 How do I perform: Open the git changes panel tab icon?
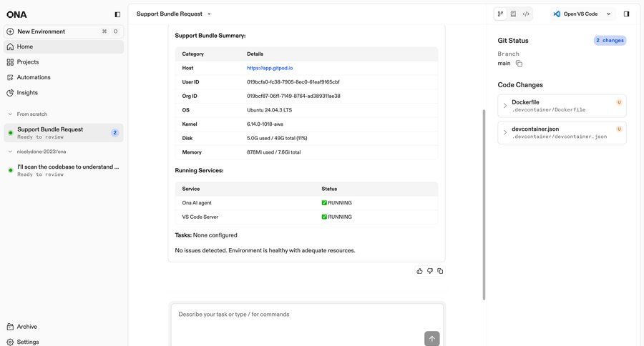[x=501, y=14]
